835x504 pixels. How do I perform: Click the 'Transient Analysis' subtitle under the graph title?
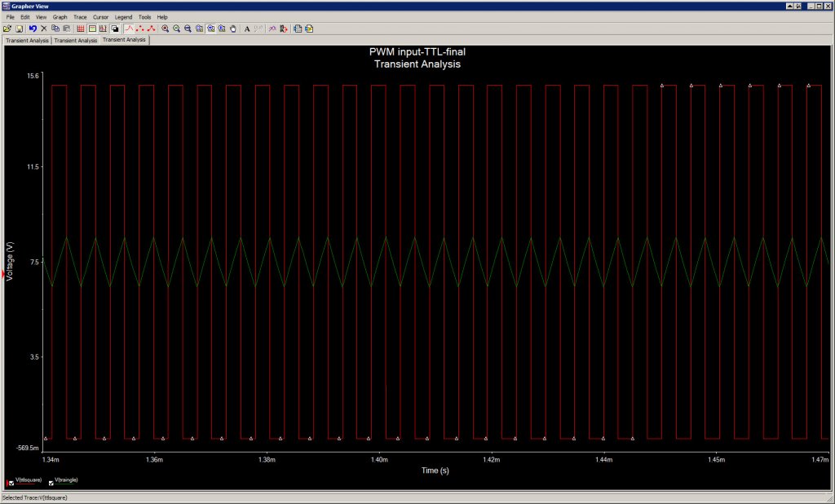pos(417,64)
